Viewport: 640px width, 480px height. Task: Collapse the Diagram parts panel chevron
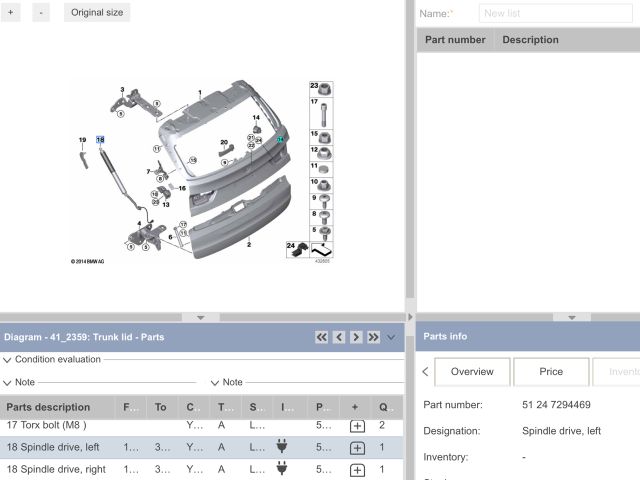tap(391, 337)
